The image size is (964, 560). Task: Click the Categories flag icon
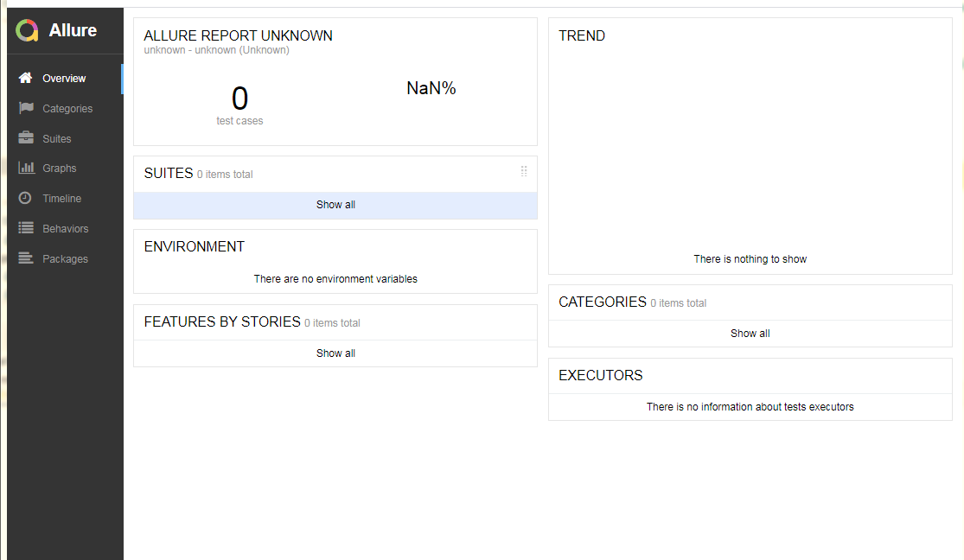click(26, 107)
